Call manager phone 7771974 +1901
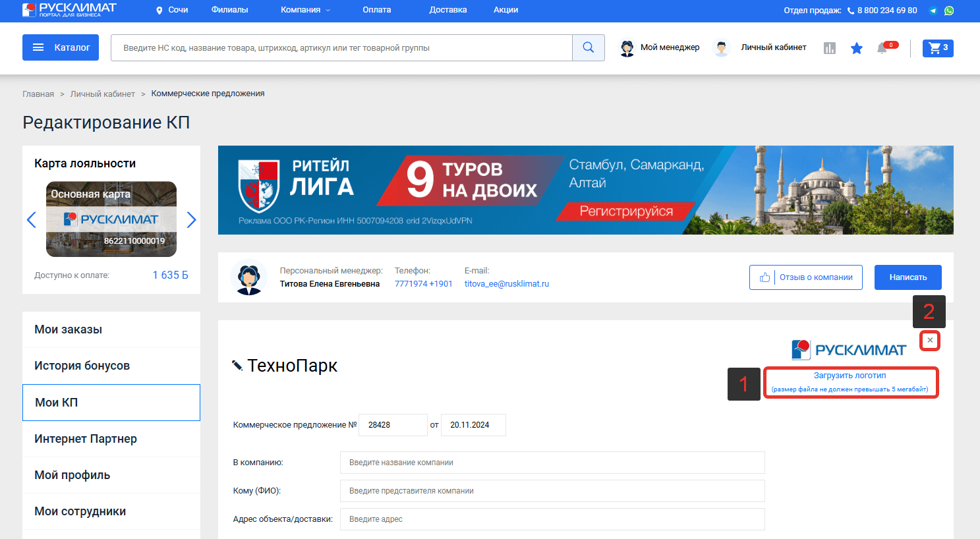This screenshot has width=980, height=539. point(424,284)
